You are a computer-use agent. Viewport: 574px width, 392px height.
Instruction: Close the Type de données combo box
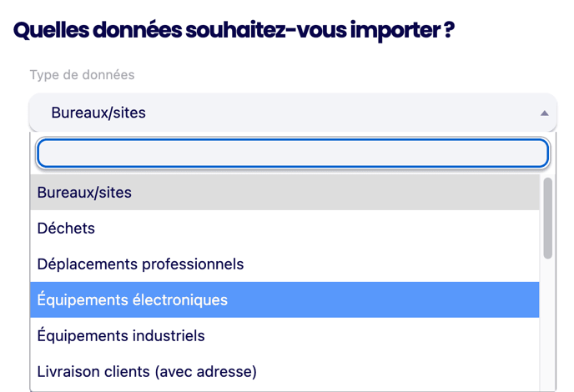coord(544,113)
